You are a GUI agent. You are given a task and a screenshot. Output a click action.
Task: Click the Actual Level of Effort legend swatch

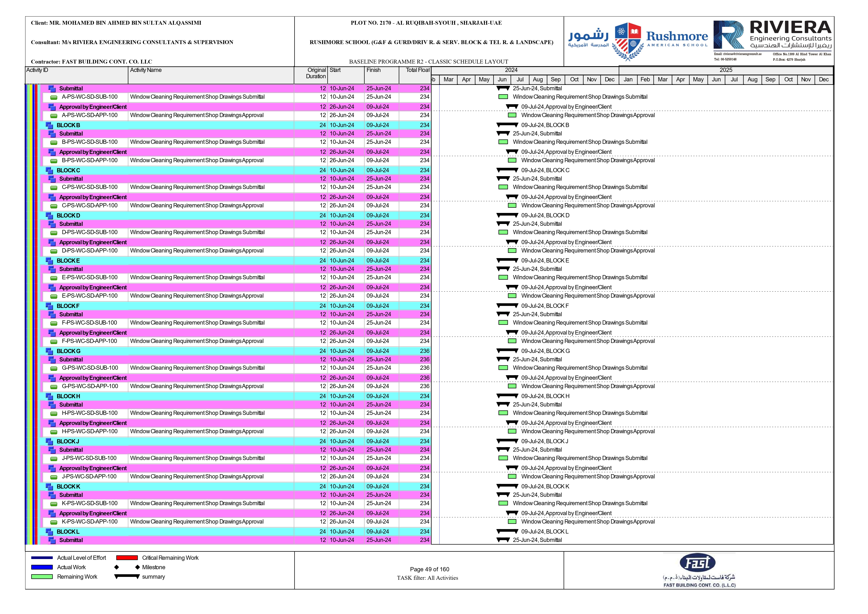(x=42, y=558)
